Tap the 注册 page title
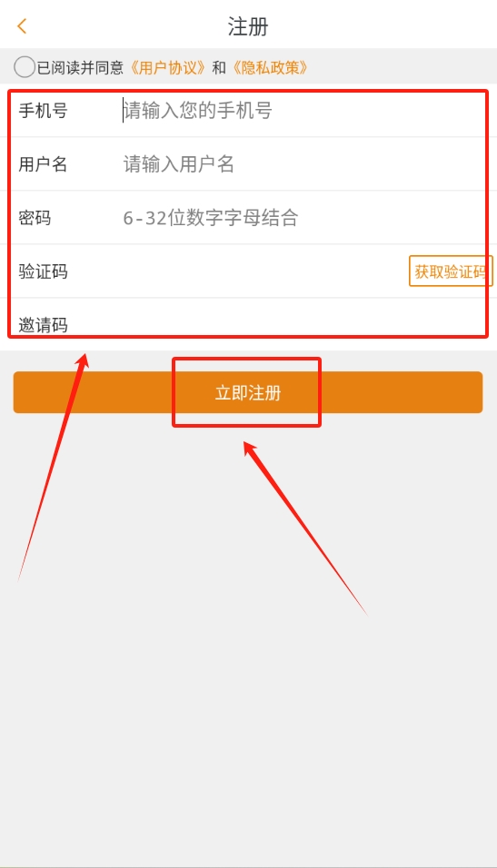This screenshot has height=868, width=497. pyautogui.click(x=248, y=26)
